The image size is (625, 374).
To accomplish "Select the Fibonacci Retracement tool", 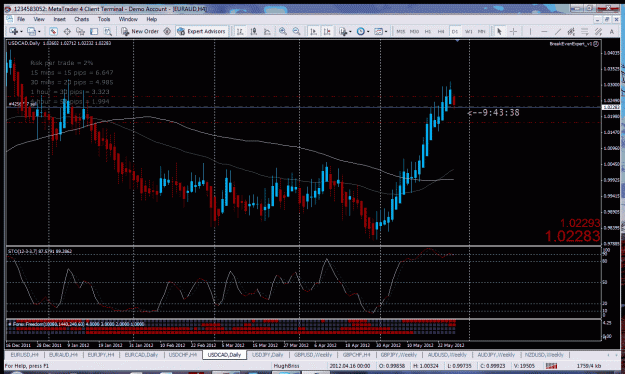I will [x=585, y=31].
